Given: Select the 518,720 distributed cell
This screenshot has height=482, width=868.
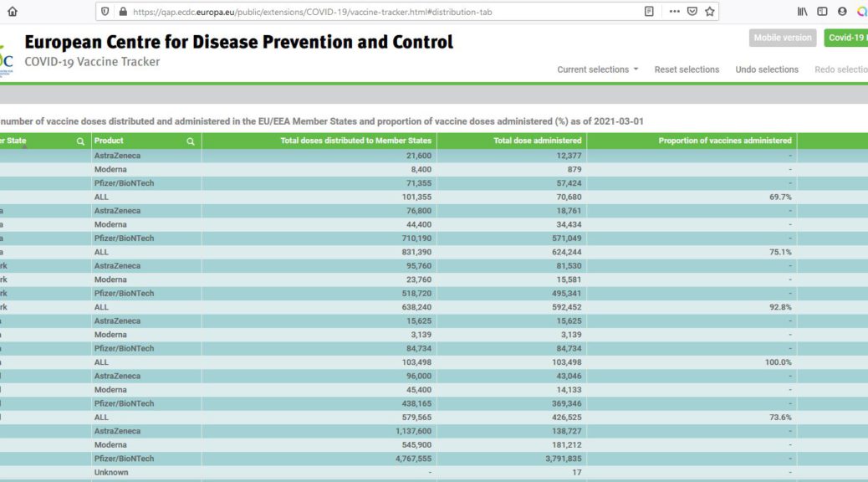Looking at the screenshot, I should pyautogui.click(x=319, y=293).
